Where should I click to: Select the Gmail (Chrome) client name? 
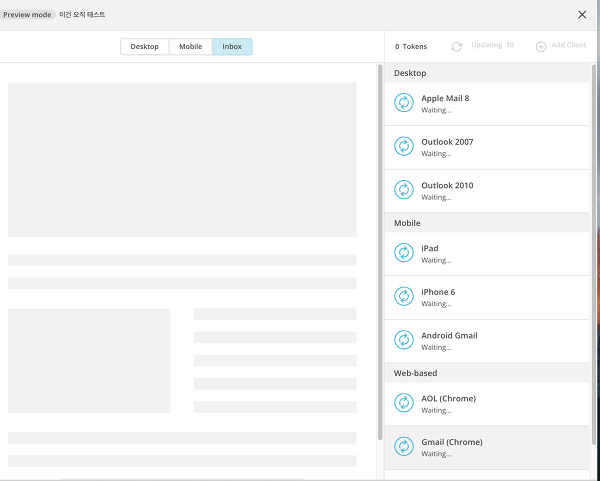pyautogui.click(x=452, y=442)
